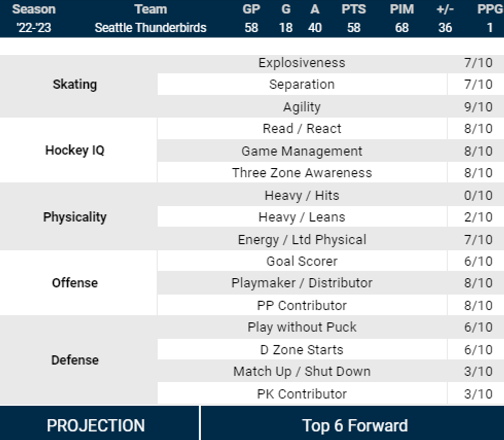Click the Energy / Ltd Physical row

pos(302,239)
